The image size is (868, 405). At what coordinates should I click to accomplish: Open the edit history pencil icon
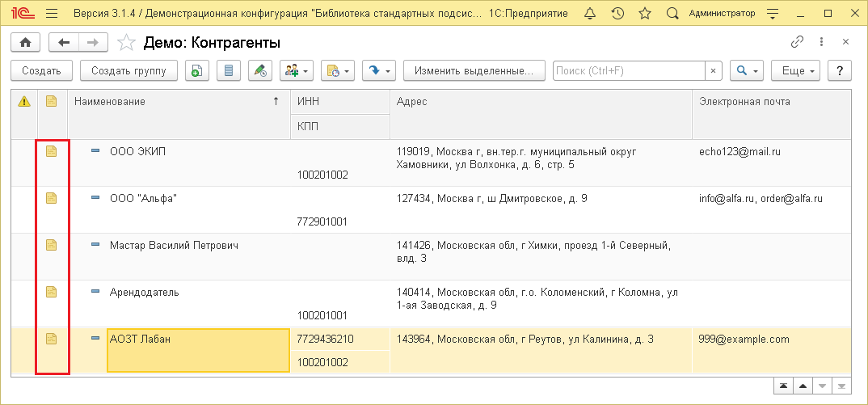pyautogui.click(x=259, y=71)
